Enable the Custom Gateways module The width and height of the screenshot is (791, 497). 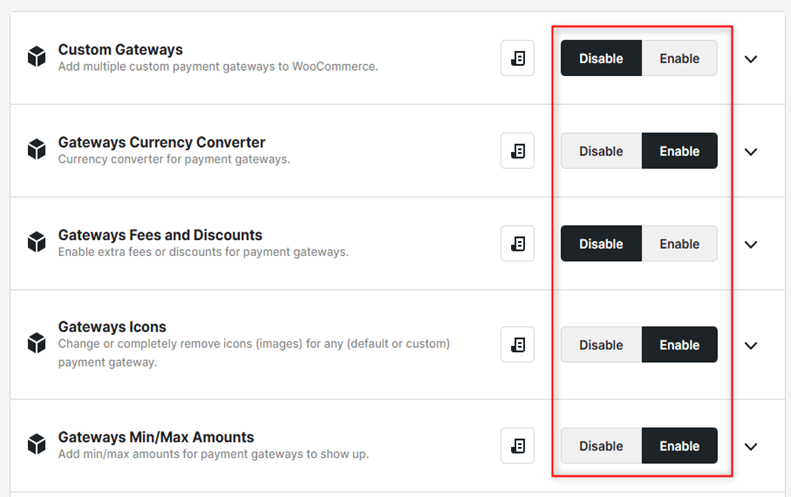point(680,58)
